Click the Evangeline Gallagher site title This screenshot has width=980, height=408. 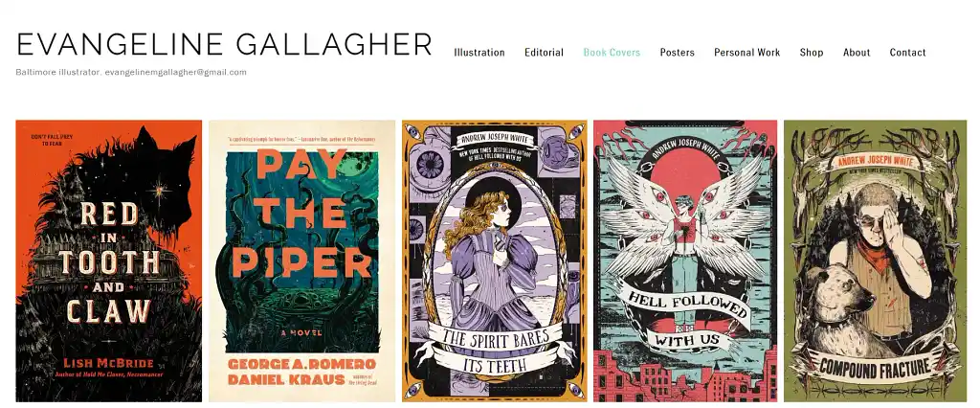coord(224,44)
